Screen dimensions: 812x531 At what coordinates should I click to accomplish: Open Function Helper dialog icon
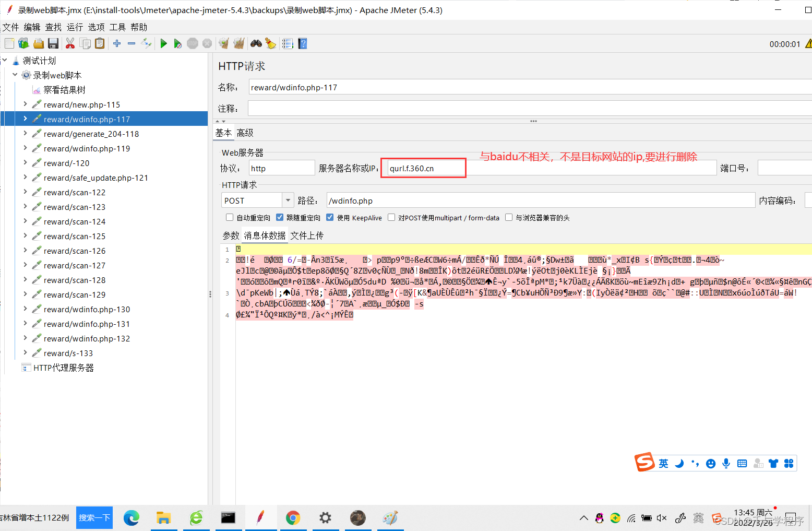288,43
